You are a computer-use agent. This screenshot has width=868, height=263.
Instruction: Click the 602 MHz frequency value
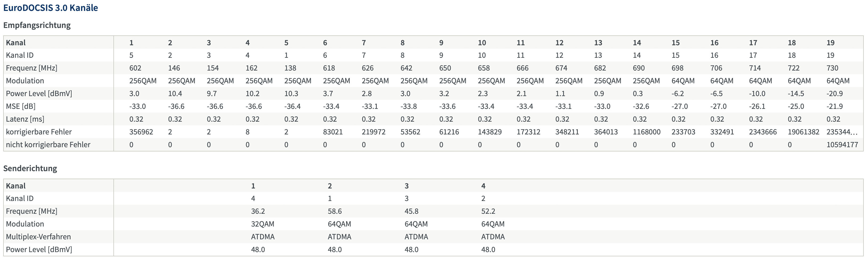pyautogui.click(x=135, y=68)
